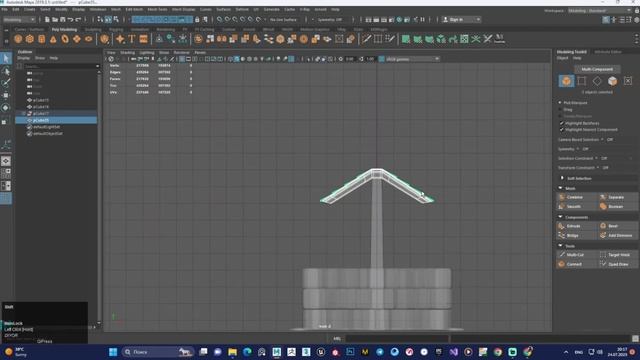Pick Edge selection mode diamond icon

(x=597, y=81)
